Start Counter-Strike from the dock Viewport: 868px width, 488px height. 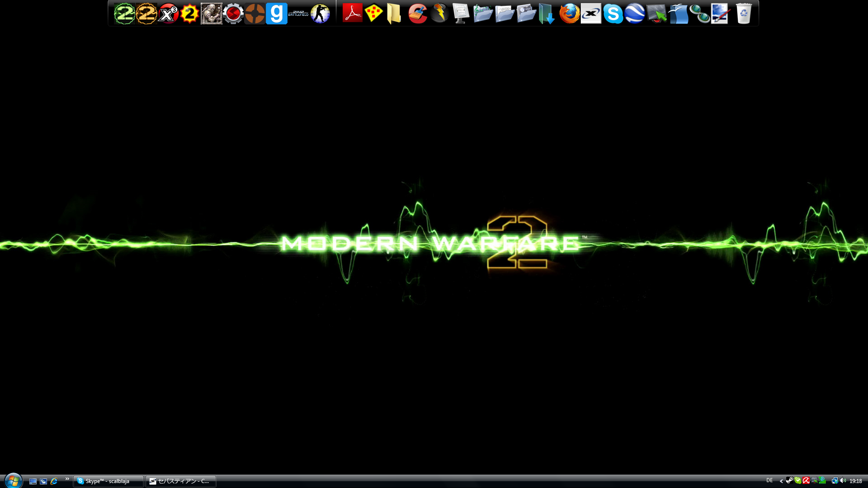(x=320, y=14)
